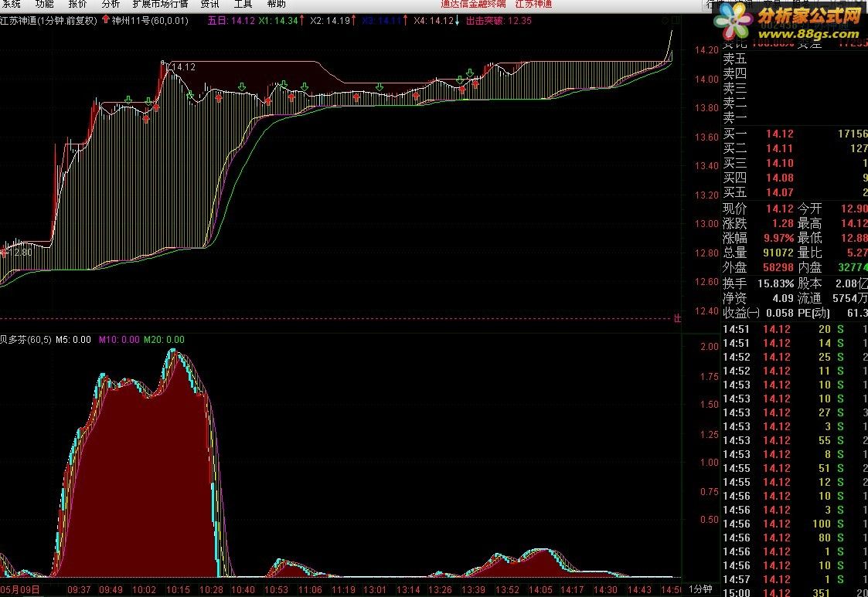Screen dimensions: 868x597
Task: Click the 卖一 ask row label
Action: (x=735, y=117)
